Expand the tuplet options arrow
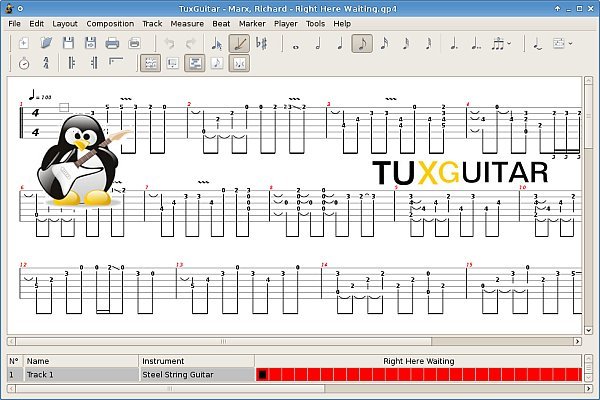 pyautogui.click(x=509, y=43)
